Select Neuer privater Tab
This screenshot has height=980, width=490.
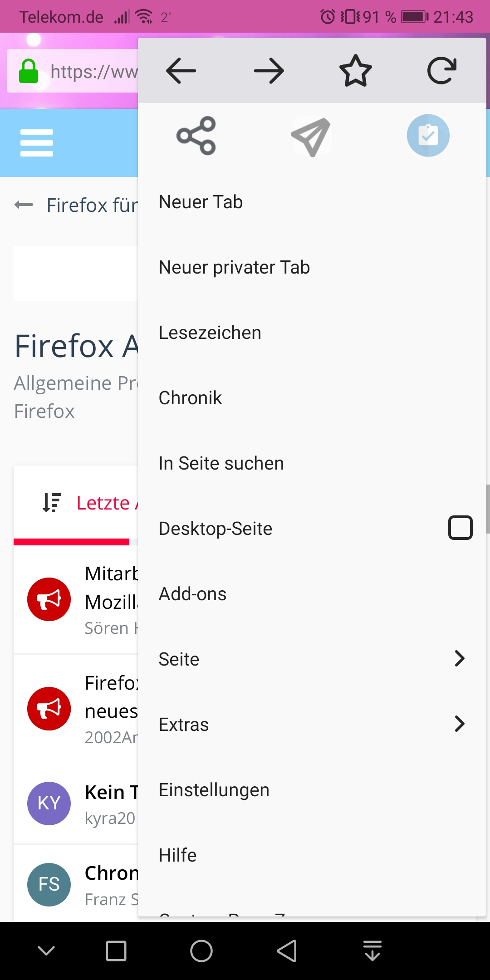pyautogui.click(x=234, y=267)
